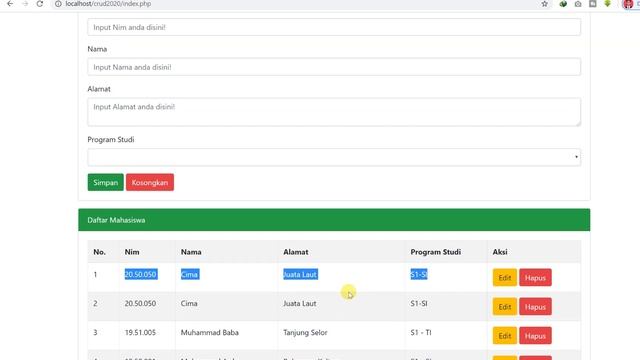Click the browser forward arrow

(25, 4)
